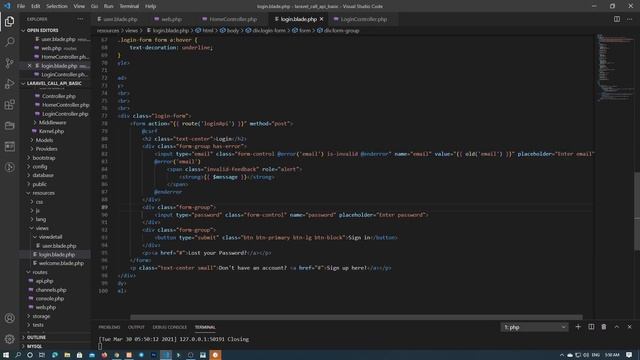Open the Accounts menu icon
The height and width of the screenshot is (360, 640).
point(9,318)
